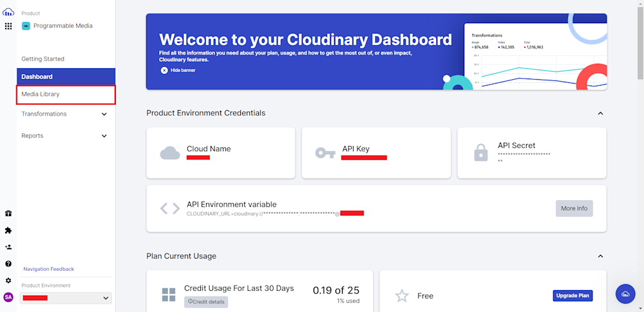Open the puzzle-piece add-ons icon
The width and height of the screenshot is (644, 312).
pyautogui.click(x=8, y=231)
